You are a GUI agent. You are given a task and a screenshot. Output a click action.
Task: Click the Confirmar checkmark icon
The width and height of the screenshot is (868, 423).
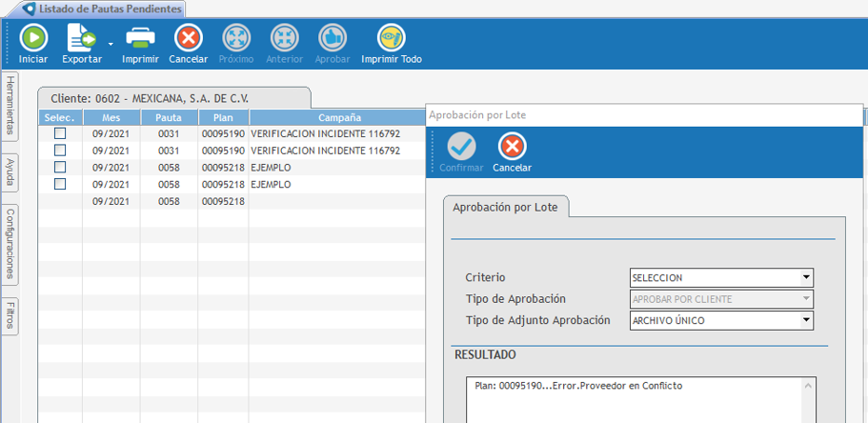point(461,147)
